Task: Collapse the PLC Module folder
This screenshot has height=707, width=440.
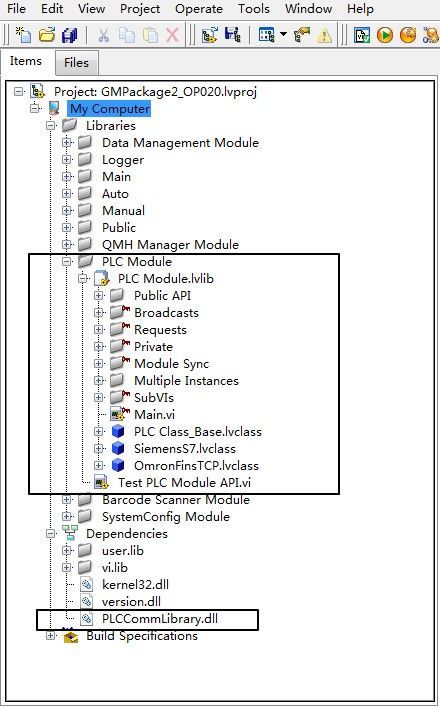Action: coord(67,262)
